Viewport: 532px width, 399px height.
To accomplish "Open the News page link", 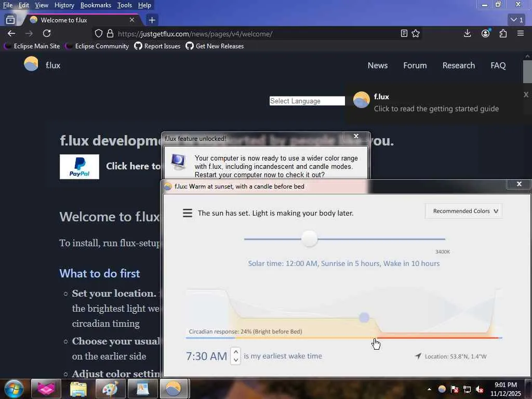I will pyautogui.click(x=378, y=65).
